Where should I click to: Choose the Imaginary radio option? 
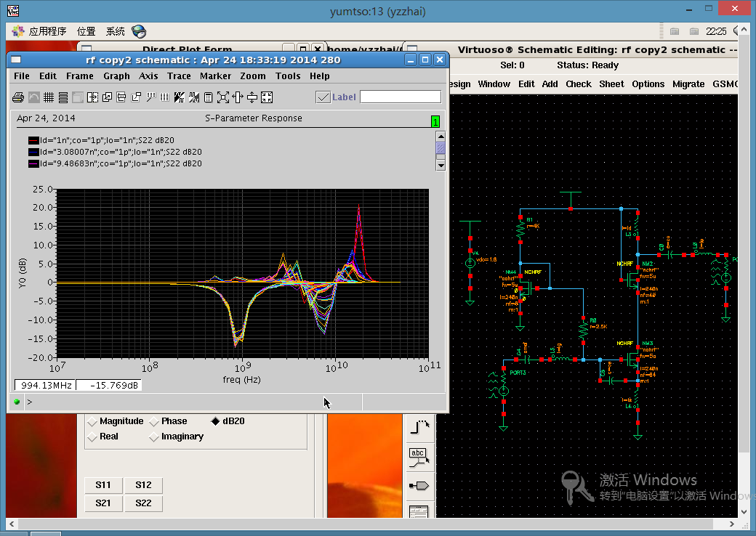154,437
